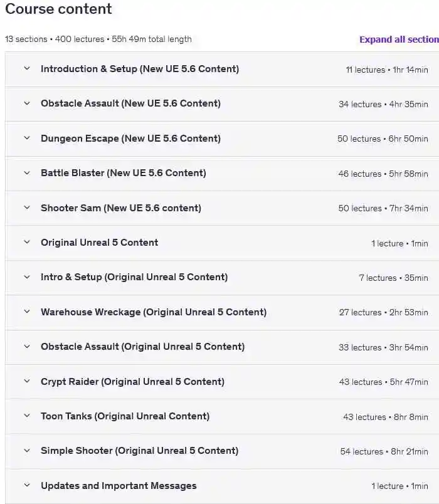The width and height of the screenshot is (439, 504).
Task: Click chevron beside Introduction & Setup section
Action: [27, 69]
